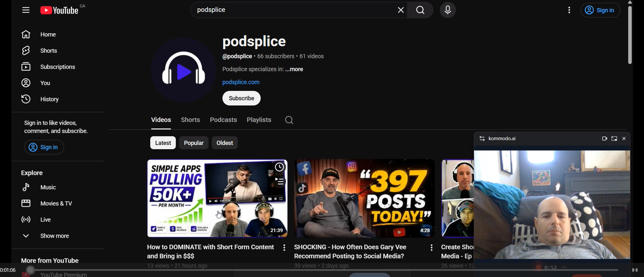Clear the search query with X
Viewport: 644px width, 277px height.
click(x=401, y=10)
